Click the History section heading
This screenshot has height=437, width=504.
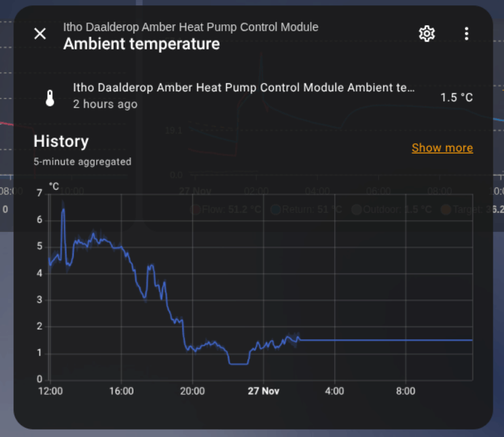[x=61, y=141]
